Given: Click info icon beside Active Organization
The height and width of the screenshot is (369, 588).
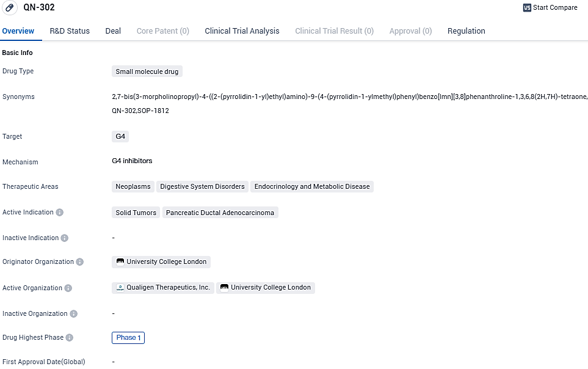Looking at the screenshot, I should point(68,288).
